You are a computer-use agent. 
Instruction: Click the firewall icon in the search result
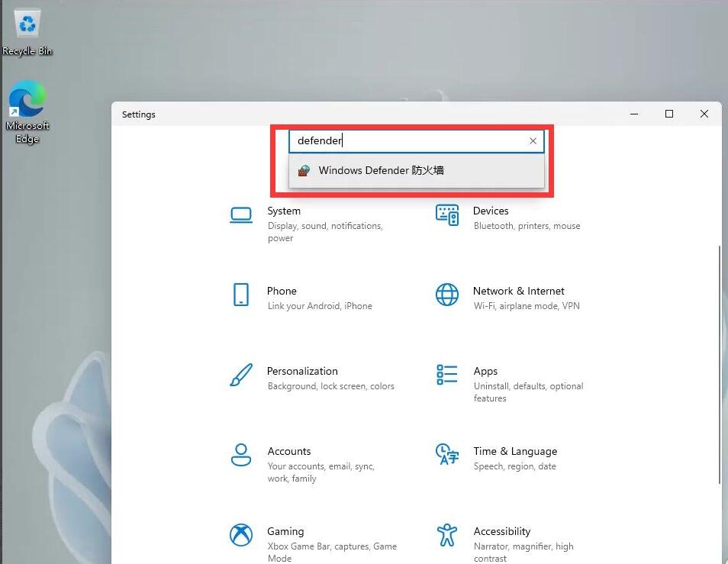(304, 171)
